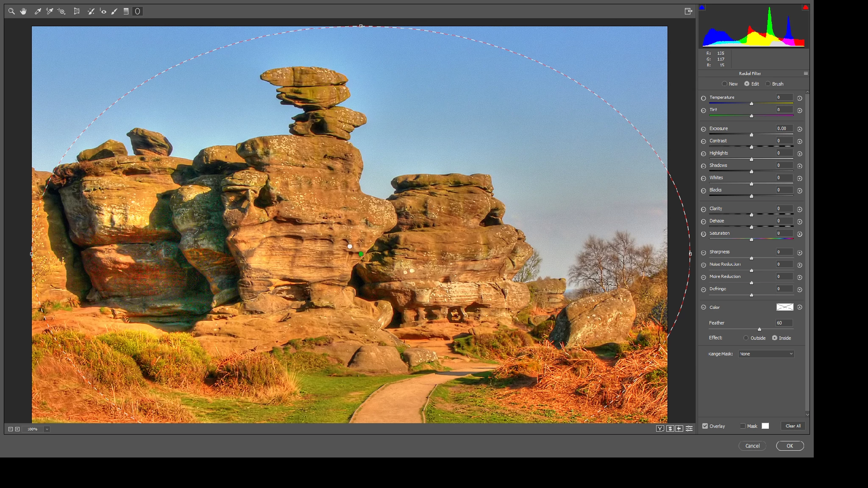Image resolution: width=868 pixels, height=488 pixels.
Task: Click the Cancel button
Action: point(752,446)
